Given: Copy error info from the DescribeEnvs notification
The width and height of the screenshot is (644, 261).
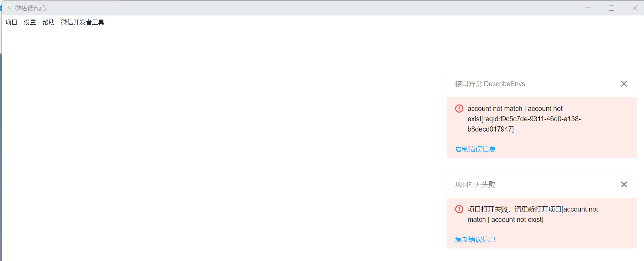Looking at the screenshot, I should pyautogui.click(x=475, y=149).
